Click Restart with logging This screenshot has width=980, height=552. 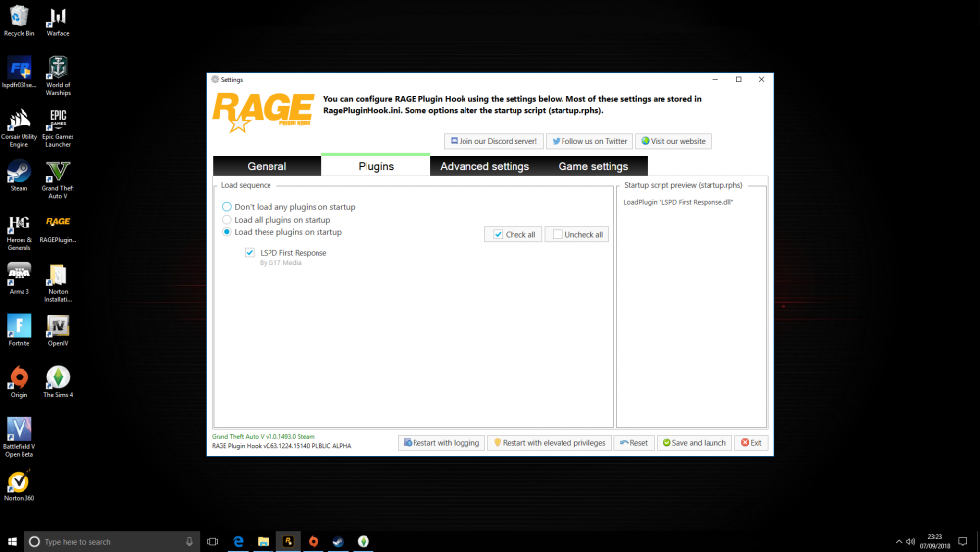click(x=441, y=442)
